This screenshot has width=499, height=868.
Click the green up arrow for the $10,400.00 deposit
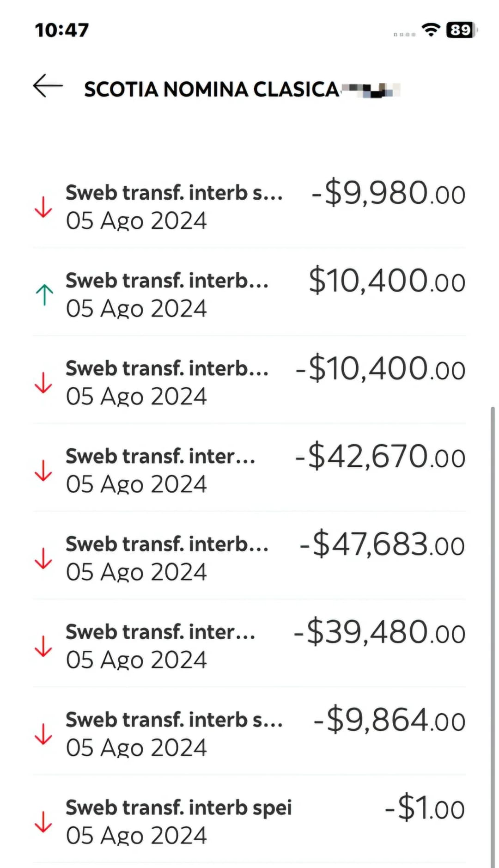[44, 295]
